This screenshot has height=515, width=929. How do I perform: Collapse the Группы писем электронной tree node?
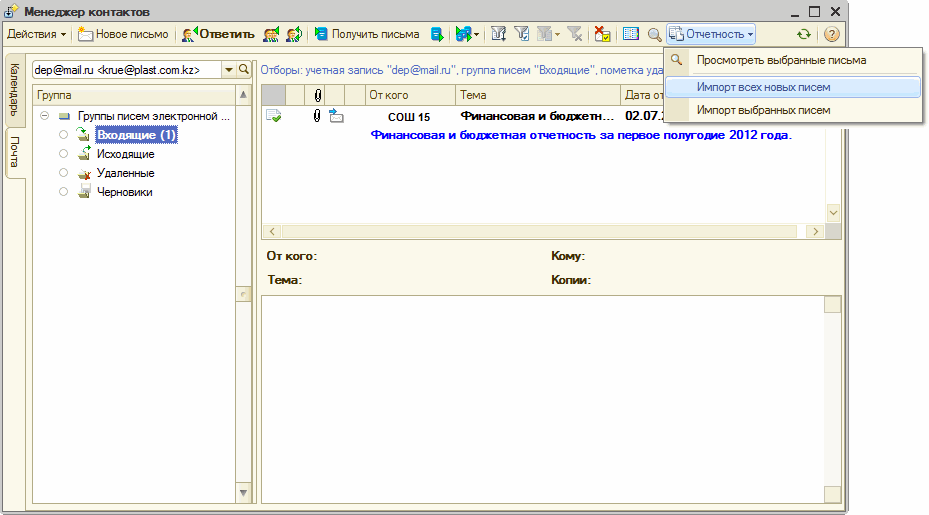coord(46,116)
